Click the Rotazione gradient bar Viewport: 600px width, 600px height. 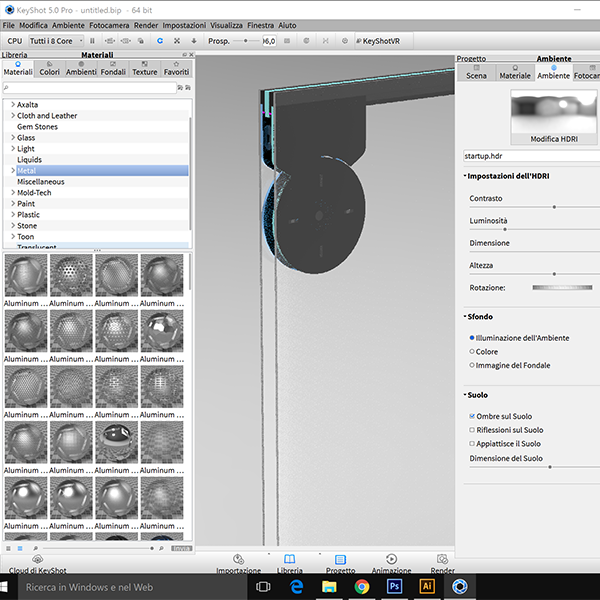click(x=562, y=287)
